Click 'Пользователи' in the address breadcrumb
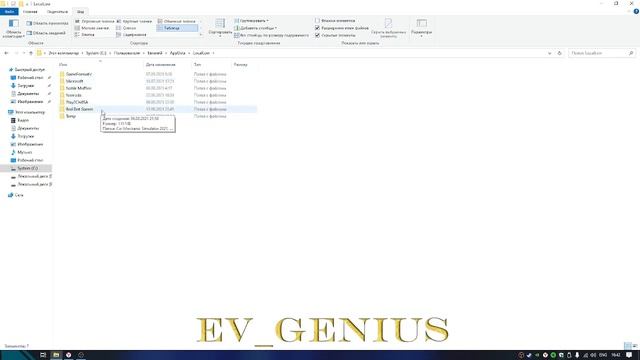 [127, 53]
